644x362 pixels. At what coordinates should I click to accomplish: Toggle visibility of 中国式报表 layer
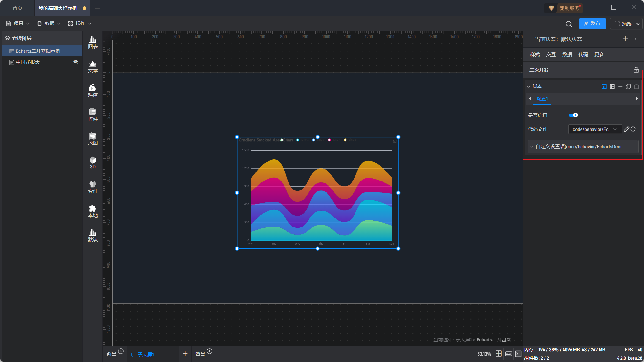(x=76, y=62)
